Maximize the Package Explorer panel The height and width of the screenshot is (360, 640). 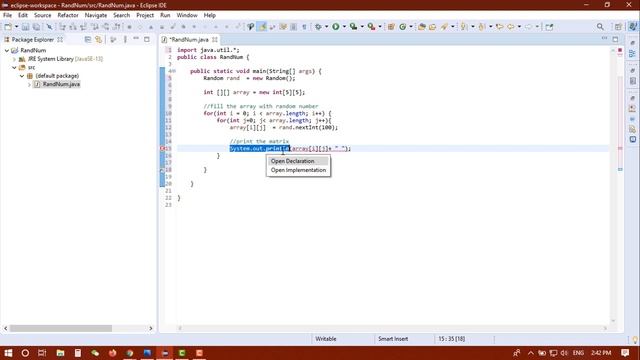pos(147,39)
